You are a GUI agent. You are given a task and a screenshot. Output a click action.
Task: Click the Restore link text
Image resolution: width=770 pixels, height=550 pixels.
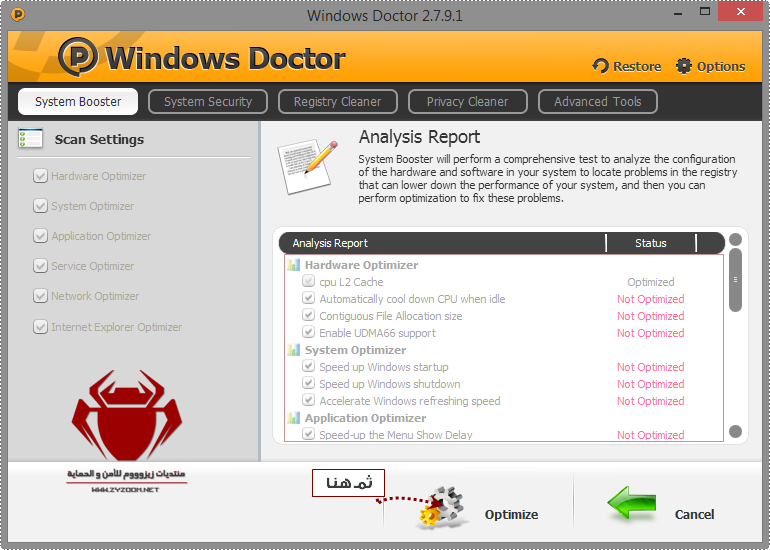[x=637, y=66]
